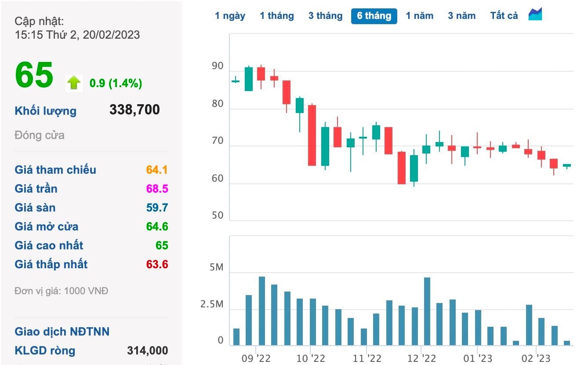Click the KLGD ròng label

tap(45, 350)
